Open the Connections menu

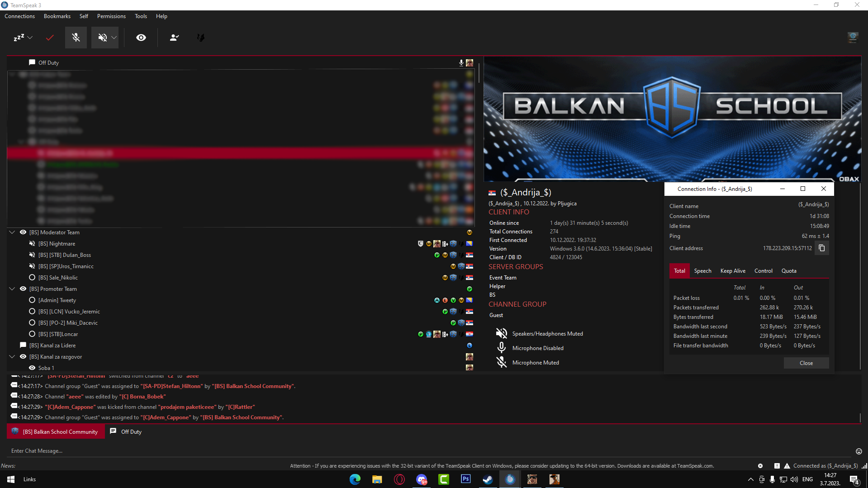pyautogui.click(x=19, y=16)
